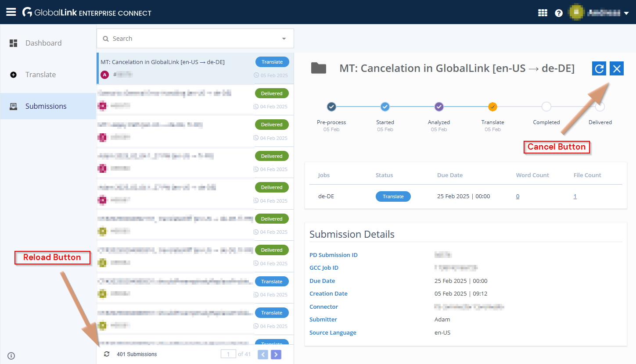Screen dimensions: 636x364
Task: Click the previous page arrow
Action: [262, 354]
